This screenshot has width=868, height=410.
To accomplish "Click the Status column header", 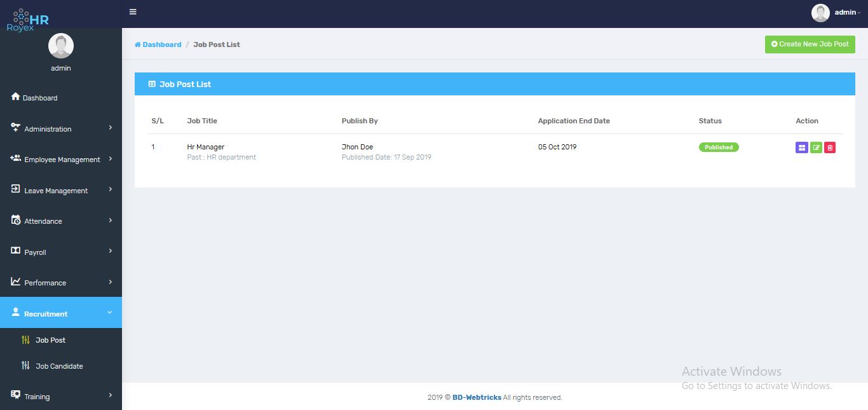I will point(710,121).
